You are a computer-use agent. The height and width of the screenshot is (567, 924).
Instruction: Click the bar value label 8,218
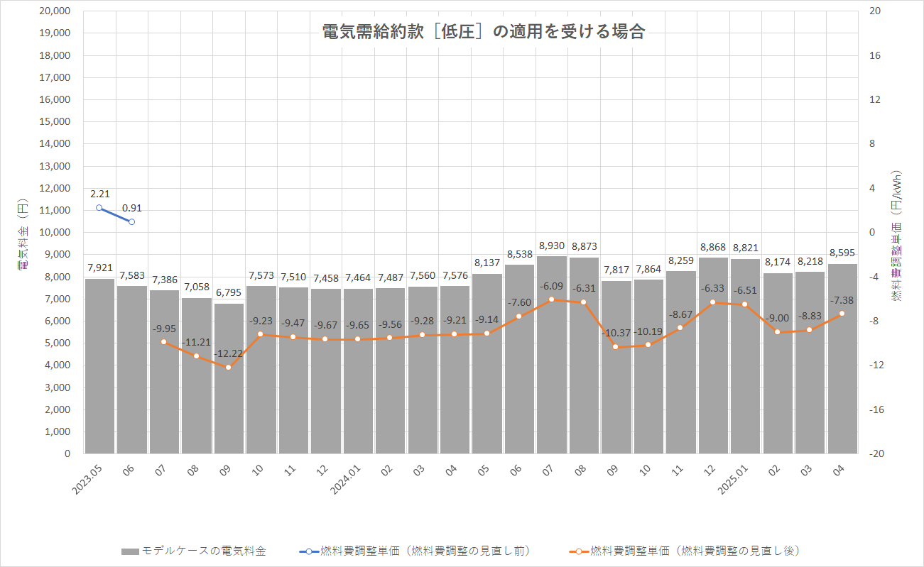coord(810,261)
